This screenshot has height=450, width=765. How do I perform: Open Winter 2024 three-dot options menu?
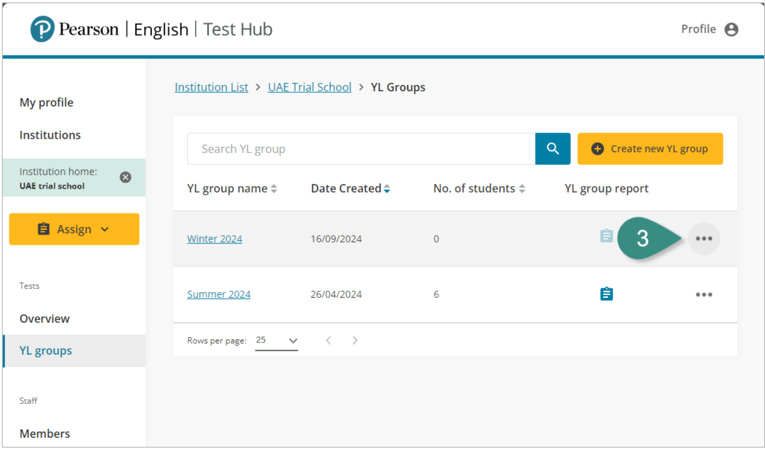click(704, 239)
